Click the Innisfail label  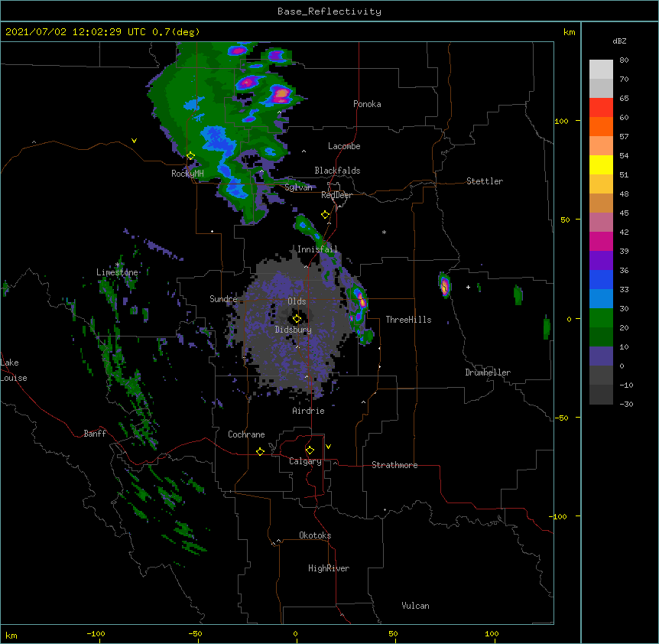tap(317, 249)
